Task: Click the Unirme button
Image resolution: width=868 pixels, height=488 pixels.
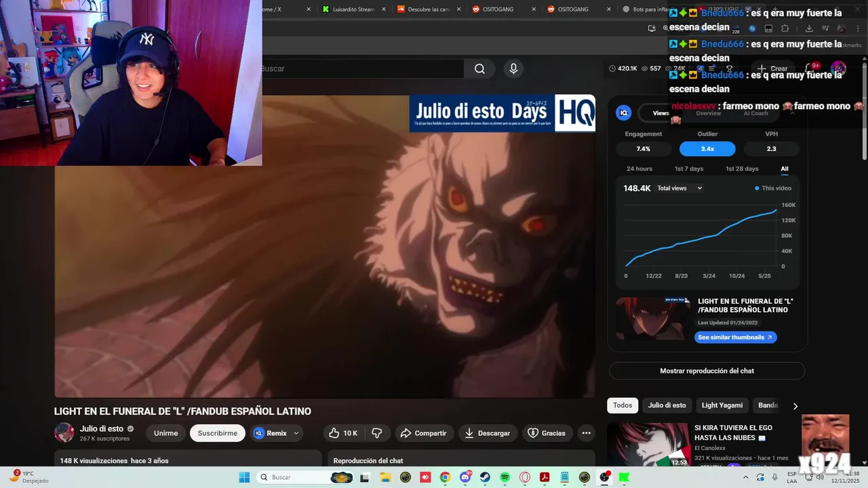Action: click(165, 433)
